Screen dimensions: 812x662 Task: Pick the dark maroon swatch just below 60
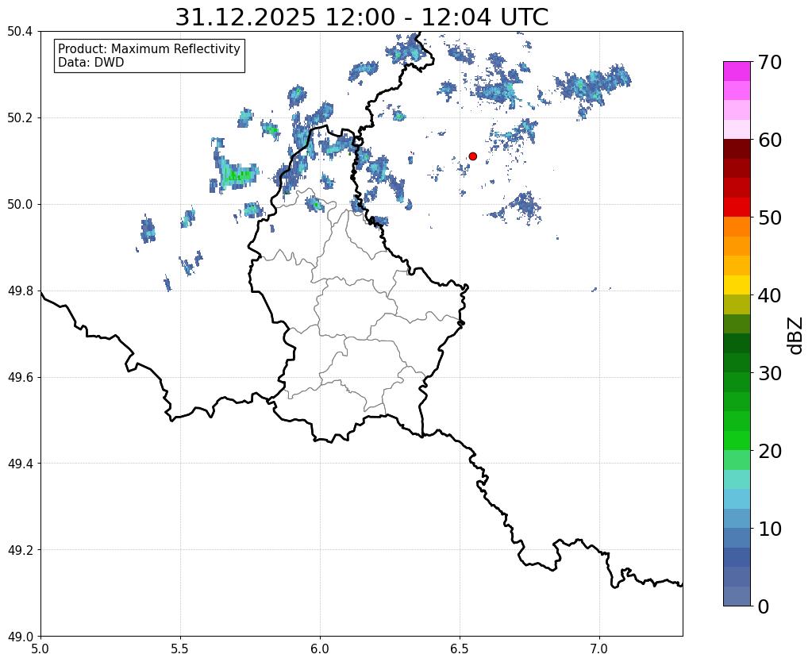coord(737,148)
